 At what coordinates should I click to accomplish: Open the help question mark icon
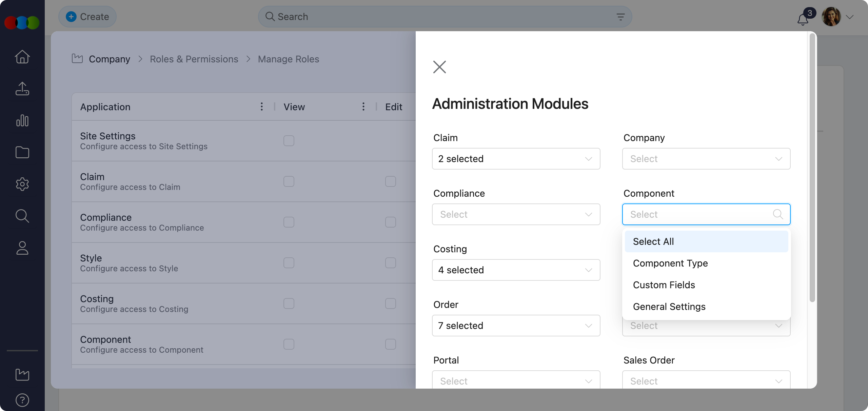tap(22, 400)
